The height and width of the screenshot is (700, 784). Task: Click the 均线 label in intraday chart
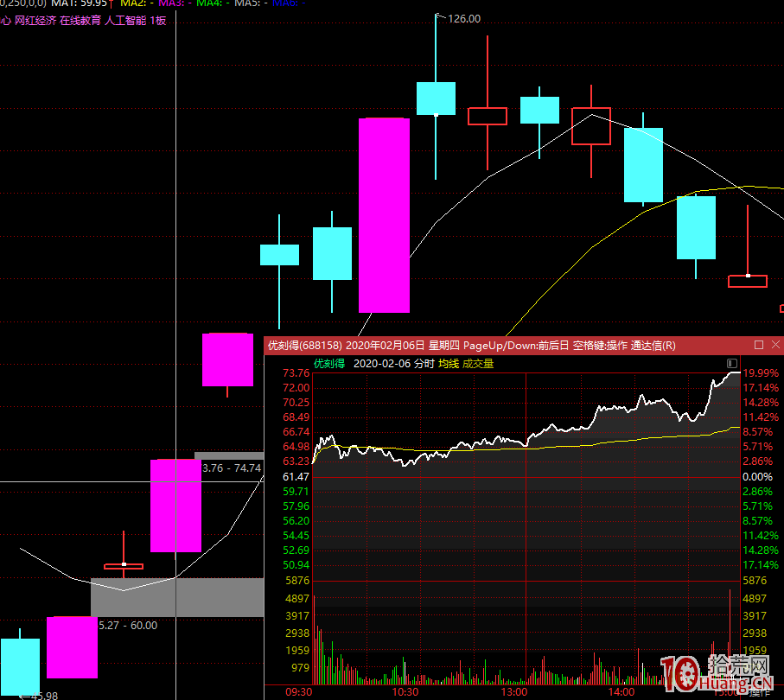449,364
